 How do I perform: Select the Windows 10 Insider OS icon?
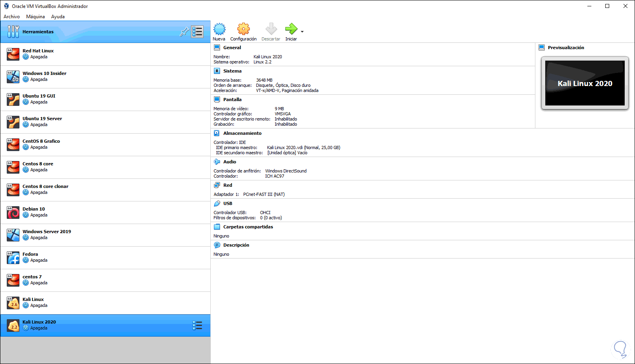pos(13,77)
